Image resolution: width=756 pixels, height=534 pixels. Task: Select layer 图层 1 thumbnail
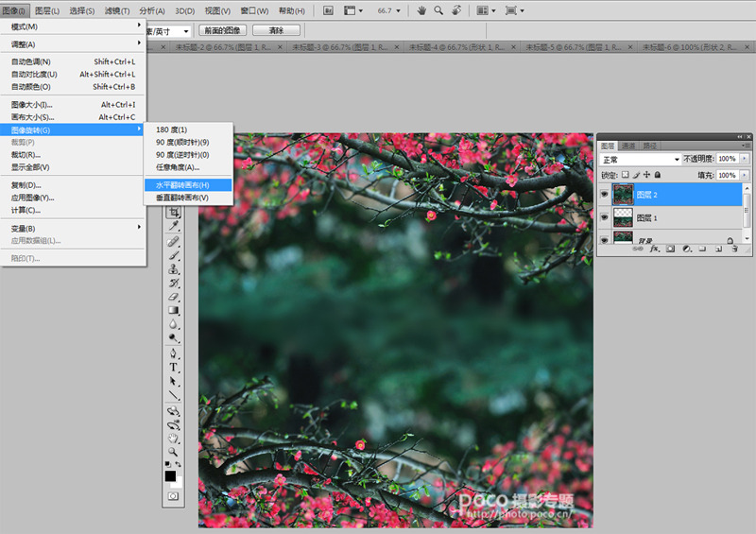[x=623, y=217]
